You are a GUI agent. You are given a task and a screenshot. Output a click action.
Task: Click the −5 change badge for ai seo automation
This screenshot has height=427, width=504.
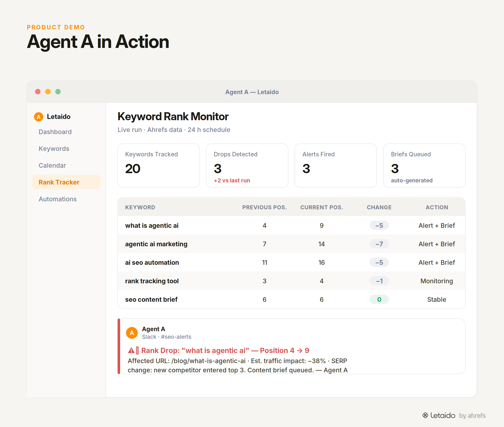coord(379,262)
